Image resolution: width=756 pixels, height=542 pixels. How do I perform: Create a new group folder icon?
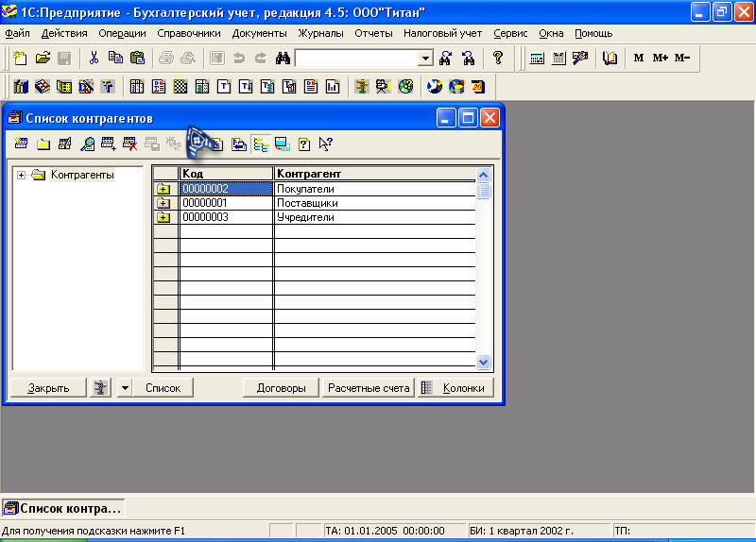click(x=43, y=144)
